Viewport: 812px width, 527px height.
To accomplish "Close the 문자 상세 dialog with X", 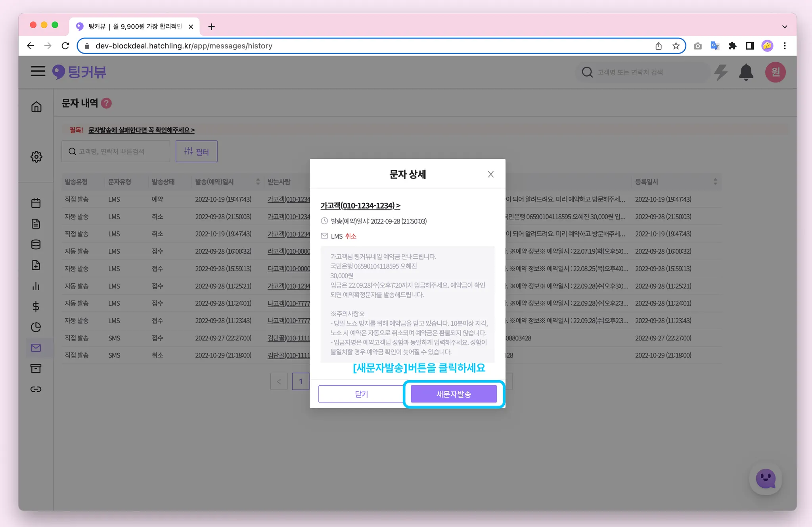I will [x=490, y=174].
